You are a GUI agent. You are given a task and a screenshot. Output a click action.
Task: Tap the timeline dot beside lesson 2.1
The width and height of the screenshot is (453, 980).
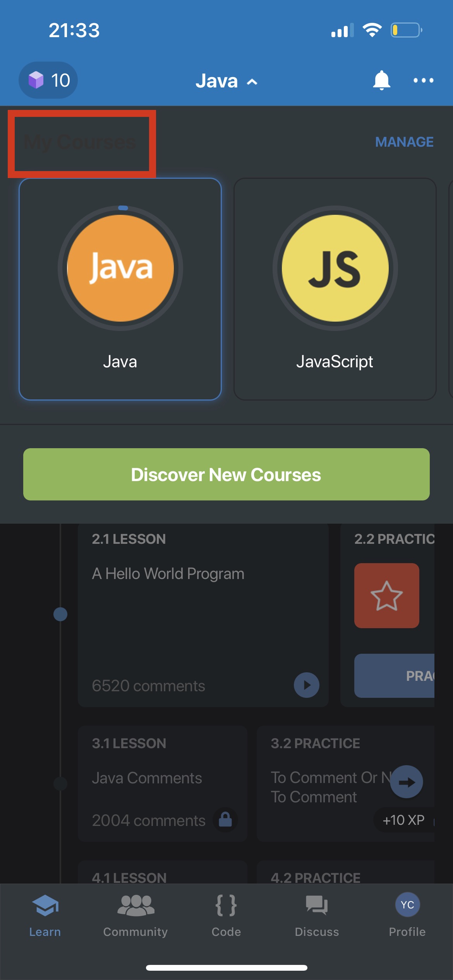[60, 614]
